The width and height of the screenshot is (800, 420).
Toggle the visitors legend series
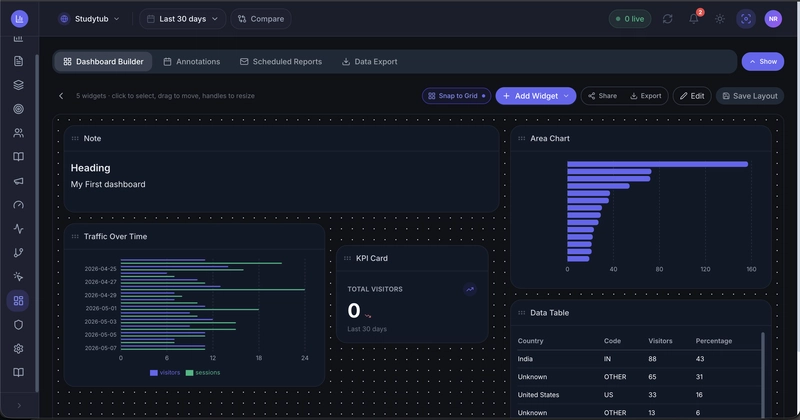tap(165, 373)
